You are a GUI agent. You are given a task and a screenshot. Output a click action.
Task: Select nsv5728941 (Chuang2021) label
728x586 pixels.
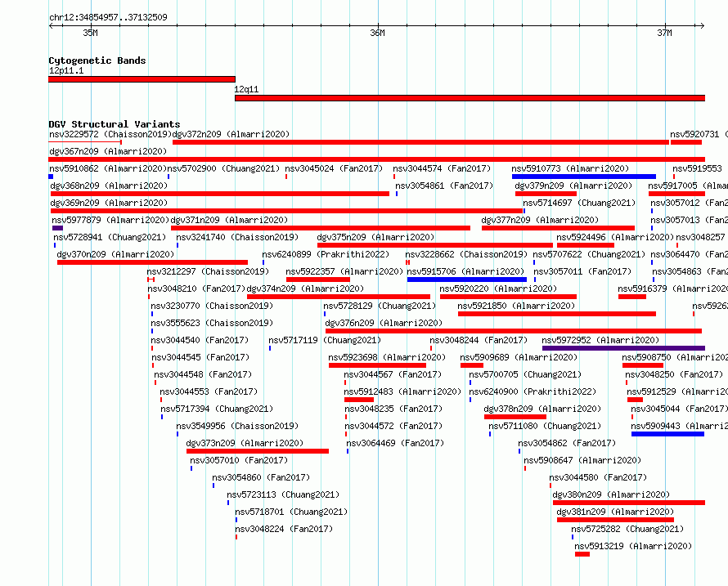click(110, 237)
